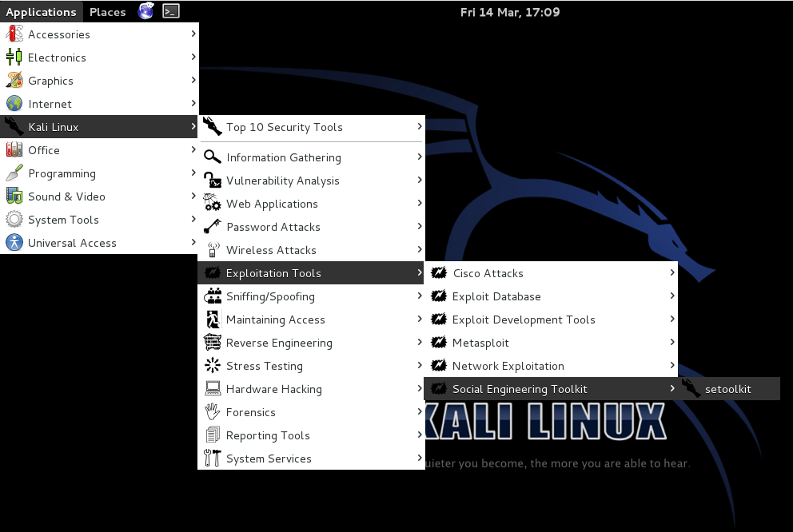Select Exploitation Tools menu entry
Screen dimensions: 793x532
point(311,273)
